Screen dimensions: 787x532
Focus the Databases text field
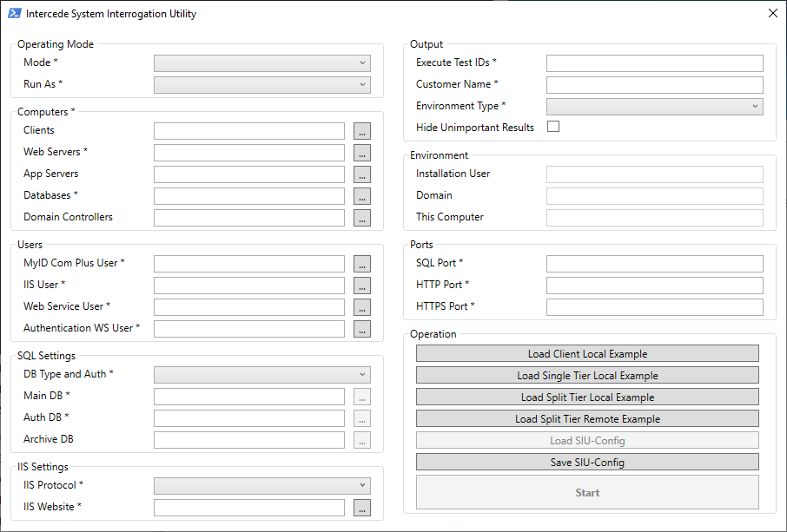(249, 196)
